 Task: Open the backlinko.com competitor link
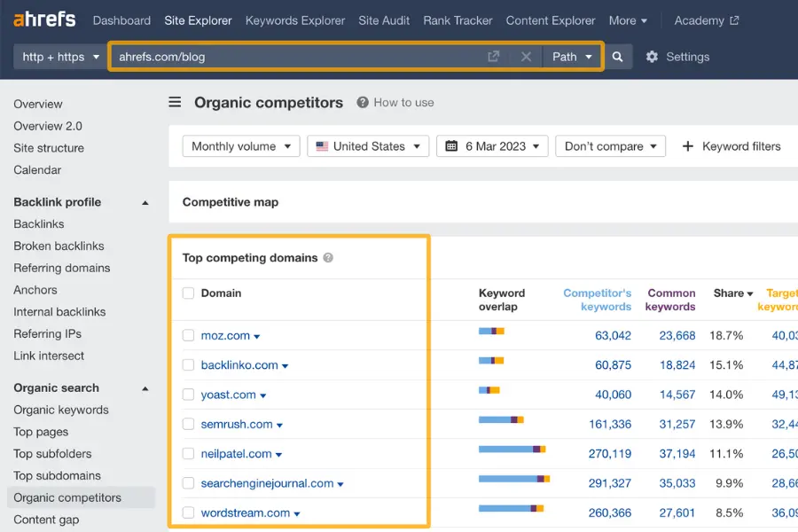[x=238, y=364]
